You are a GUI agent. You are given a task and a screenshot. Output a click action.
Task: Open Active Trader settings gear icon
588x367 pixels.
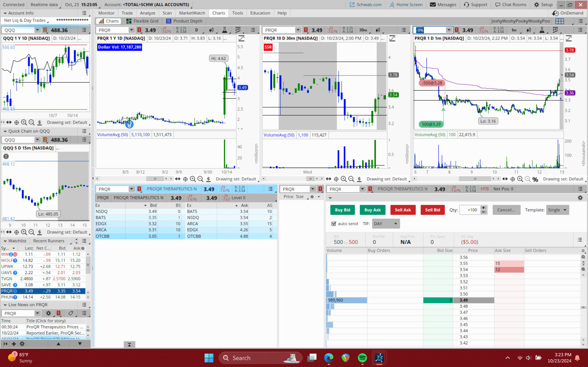[x=580, y=198]
